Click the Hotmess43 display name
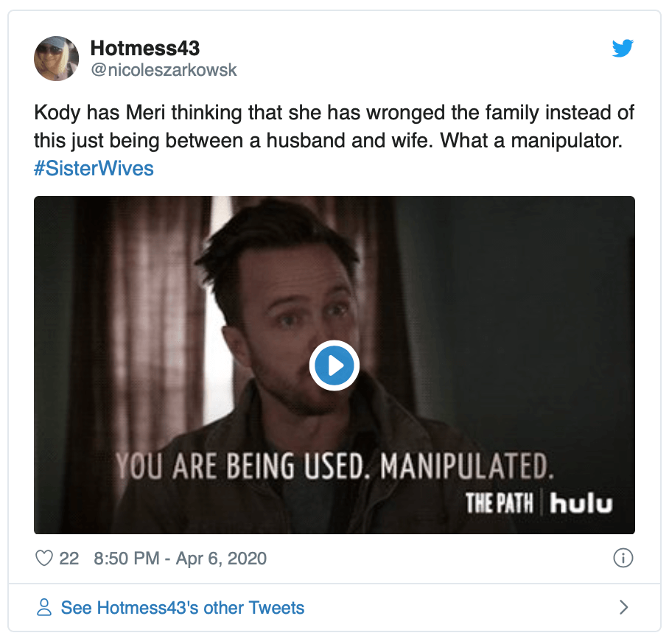The width and height of the screenshot is (669, 644). tap(144, 49)
